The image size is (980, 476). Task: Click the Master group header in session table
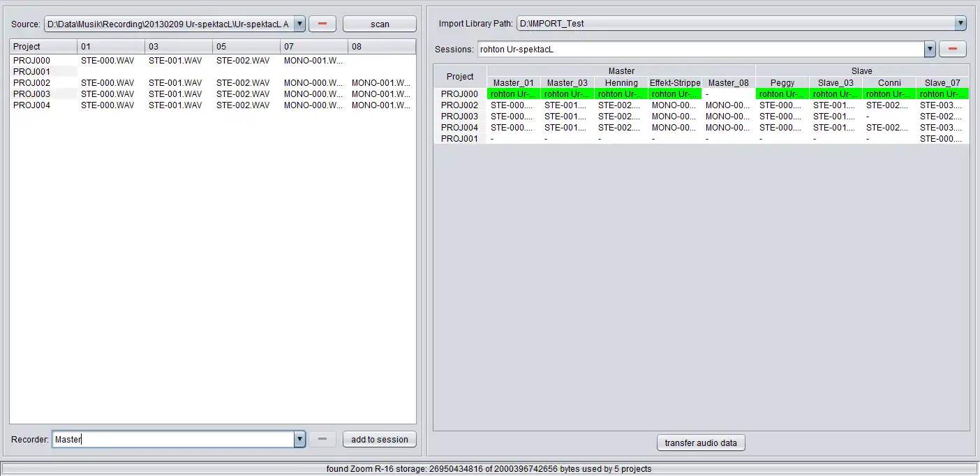621,70
